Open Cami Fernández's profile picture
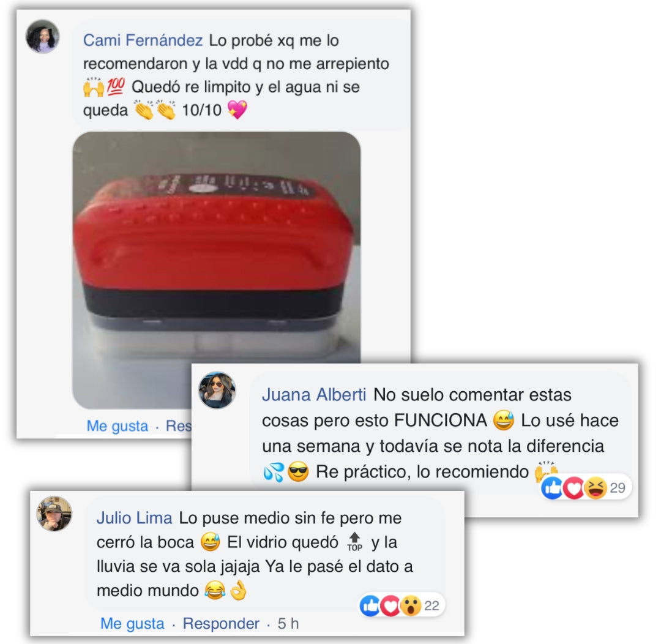This screenshot has width=661, height=644. pos(43,36)
